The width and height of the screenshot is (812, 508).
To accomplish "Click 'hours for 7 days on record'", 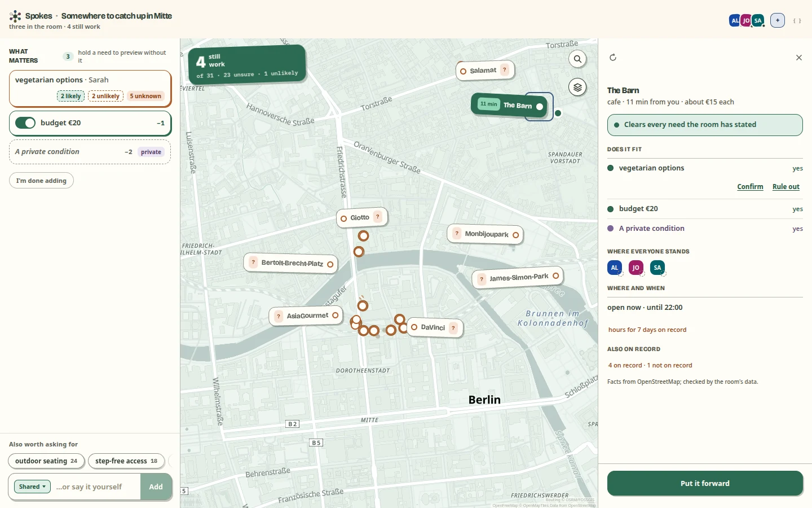I will tap(647, 330).
